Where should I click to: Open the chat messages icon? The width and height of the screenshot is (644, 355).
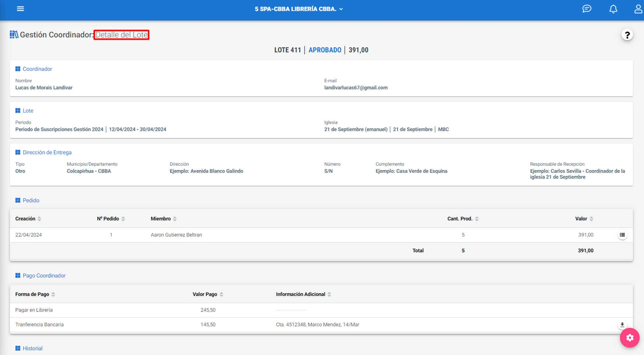pos(587,9)
